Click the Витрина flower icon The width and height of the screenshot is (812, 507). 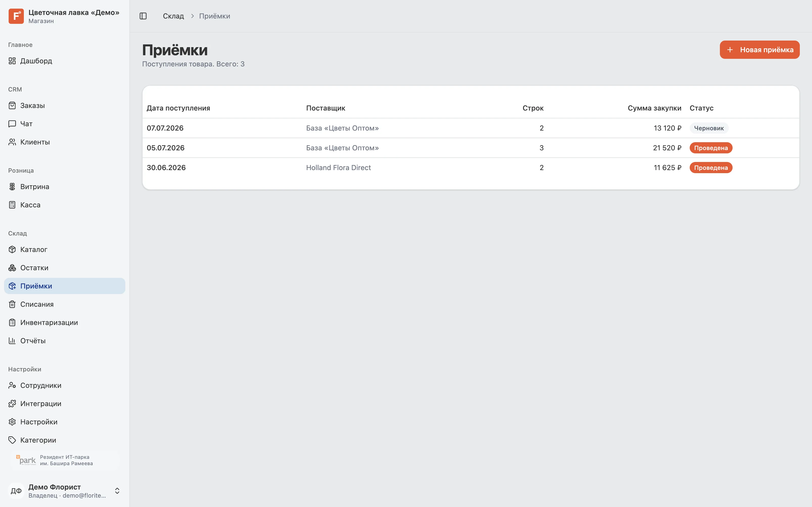pos(12,186)
